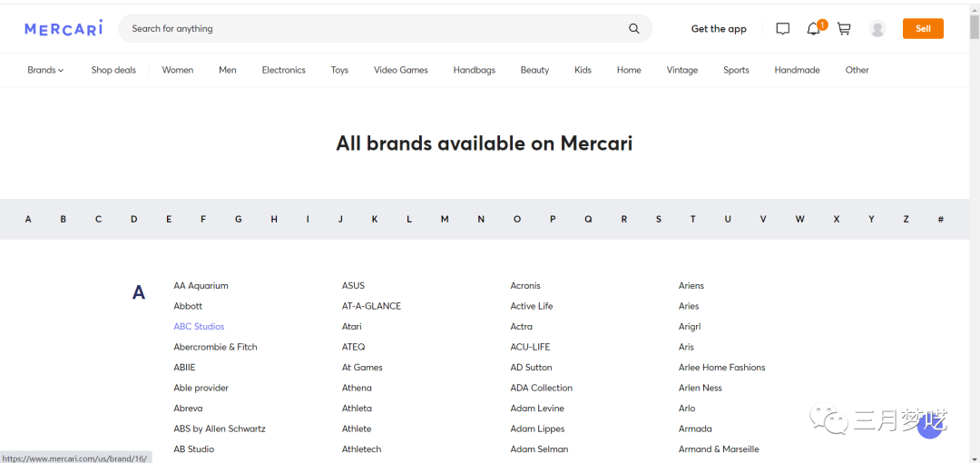Screen dimensions: 980x463
Task: Jump to the # symbol section
Action: click(940, 219)
